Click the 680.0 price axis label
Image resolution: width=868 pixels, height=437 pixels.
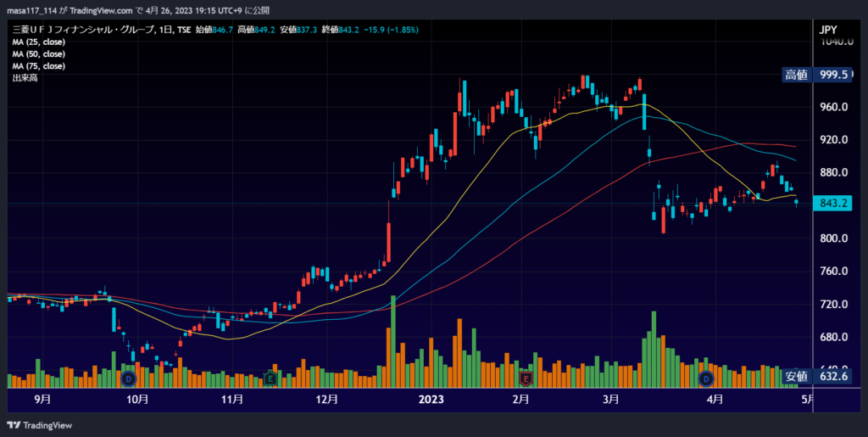point(834,338)
